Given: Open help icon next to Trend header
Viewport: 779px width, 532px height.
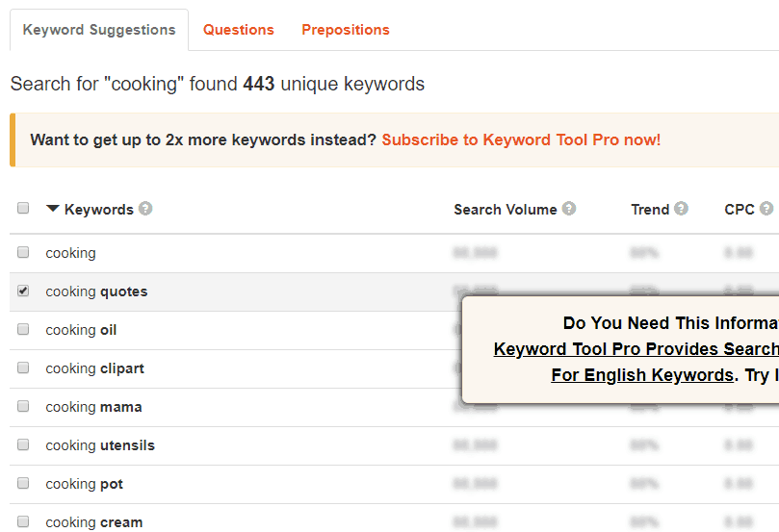Looking at the screenshot, I should 681,209.
